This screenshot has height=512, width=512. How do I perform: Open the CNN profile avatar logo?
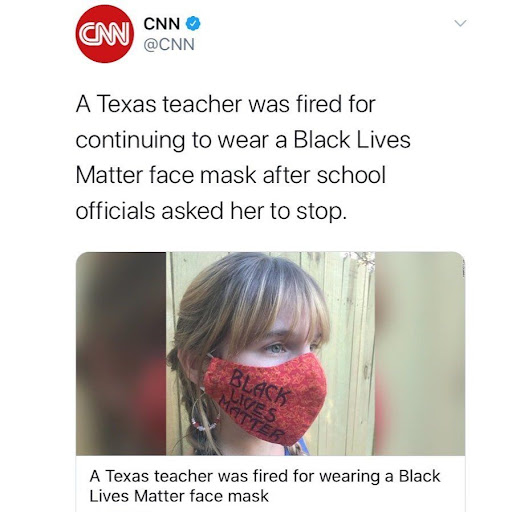tap(105, 34)
